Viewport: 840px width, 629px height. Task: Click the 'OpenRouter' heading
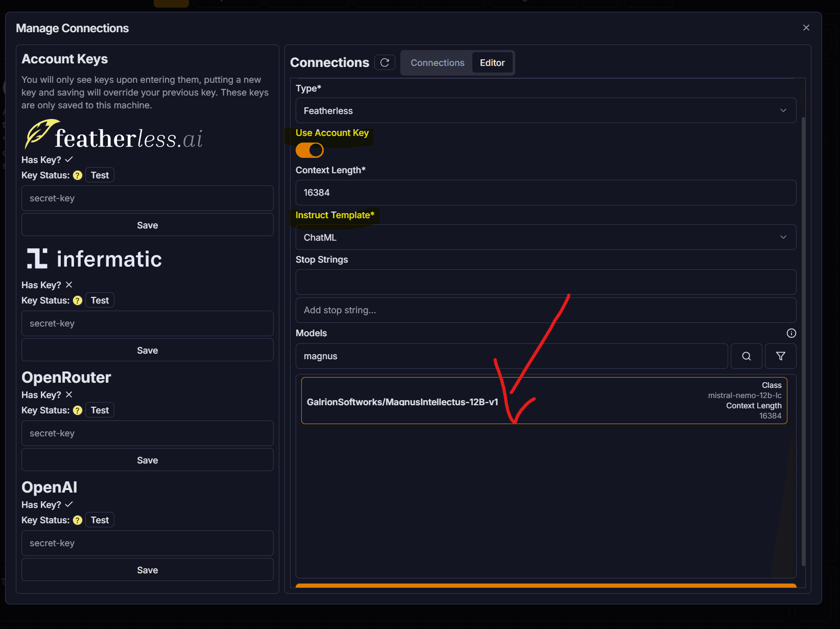[x=66, y=377]
